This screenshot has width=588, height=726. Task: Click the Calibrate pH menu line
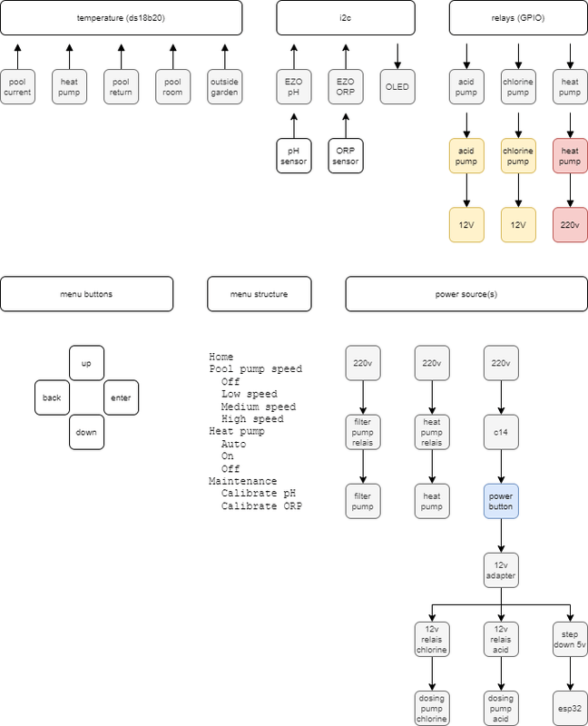point(259,494)
